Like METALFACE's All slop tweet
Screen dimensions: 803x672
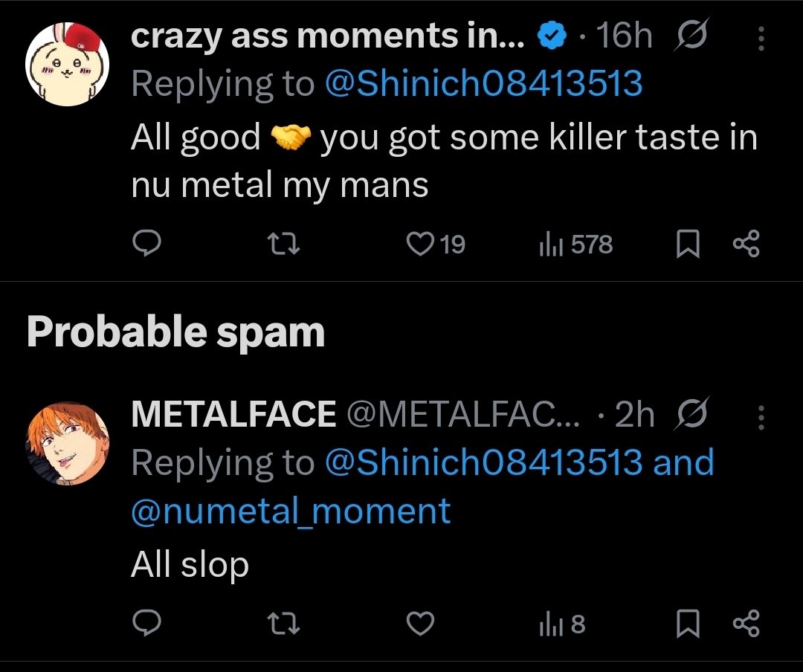point(422,624)
